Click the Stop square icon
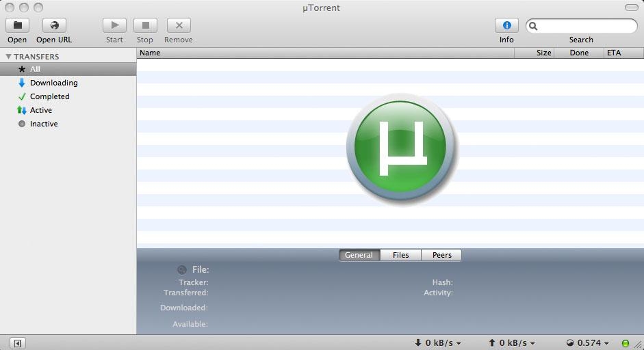 tap(145, 25)
